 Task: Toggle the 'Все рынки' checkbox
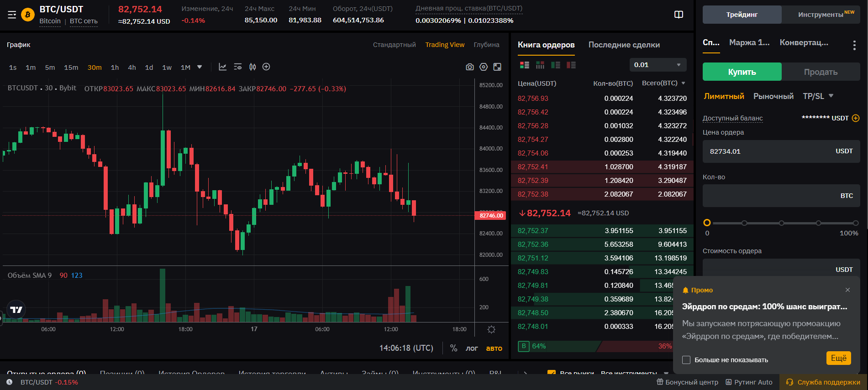[x=551, y=373]
